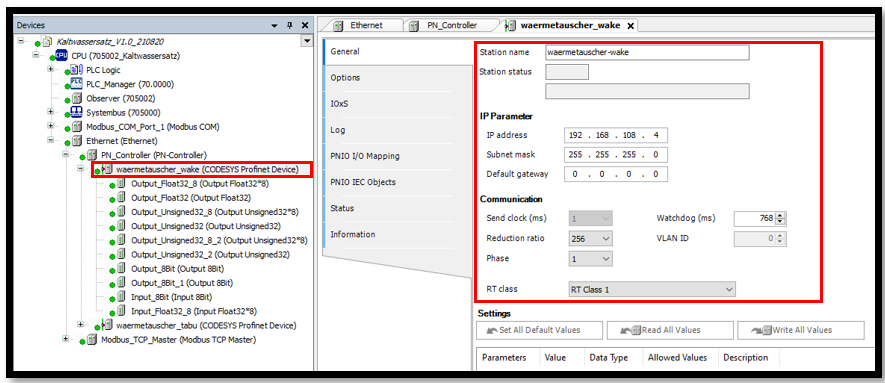Select the PLC_Manager icon
Image resolution: width=885 pixels, height=383 pixels.
[77, 84]
